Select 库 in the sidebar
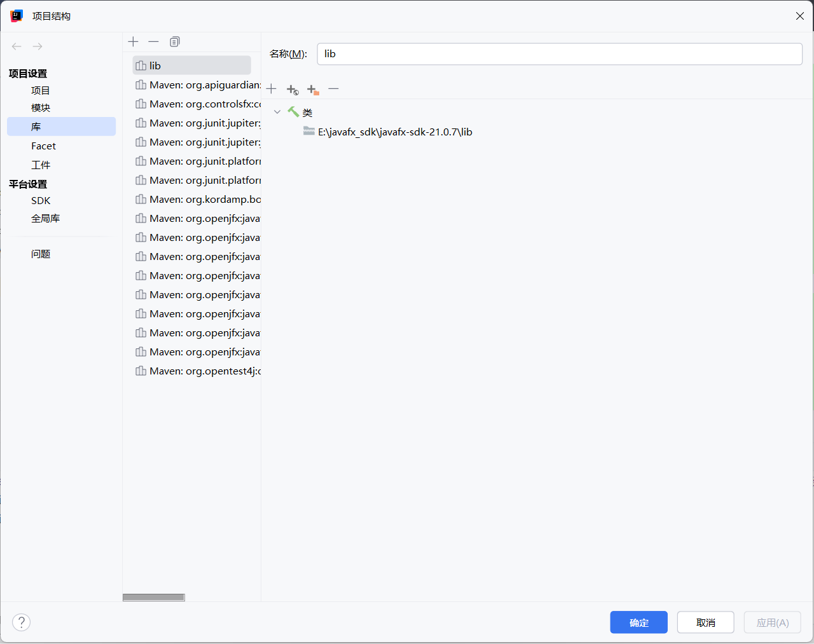814x644 pixels. (x=61, y=127)
